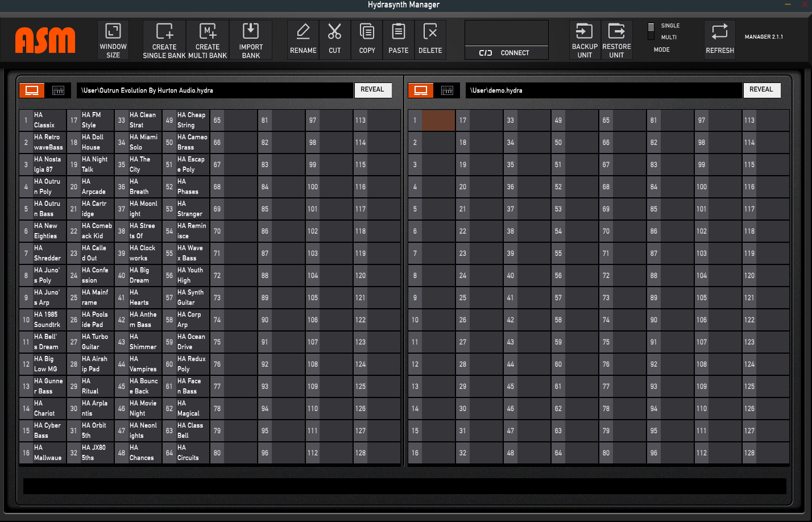Screen dimensions: 812x522
Task: Create a single bank
Action: (164, 40)
